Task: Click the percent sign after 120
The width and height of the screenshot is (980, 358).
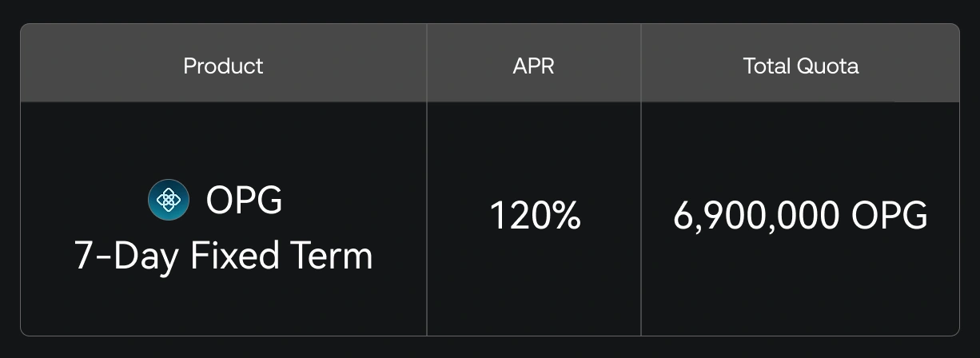Action: coord(565,216)
